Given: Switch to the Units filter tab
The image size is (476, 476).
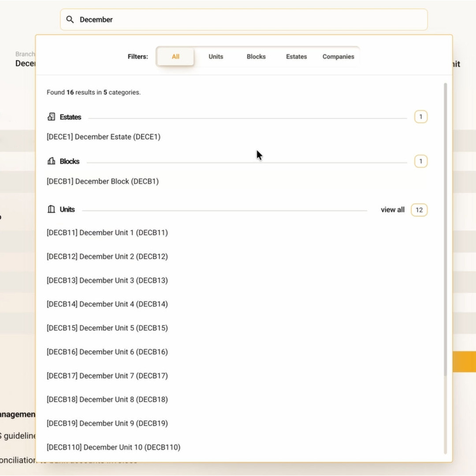Looking at the screenshot, I should coord(216,56).
